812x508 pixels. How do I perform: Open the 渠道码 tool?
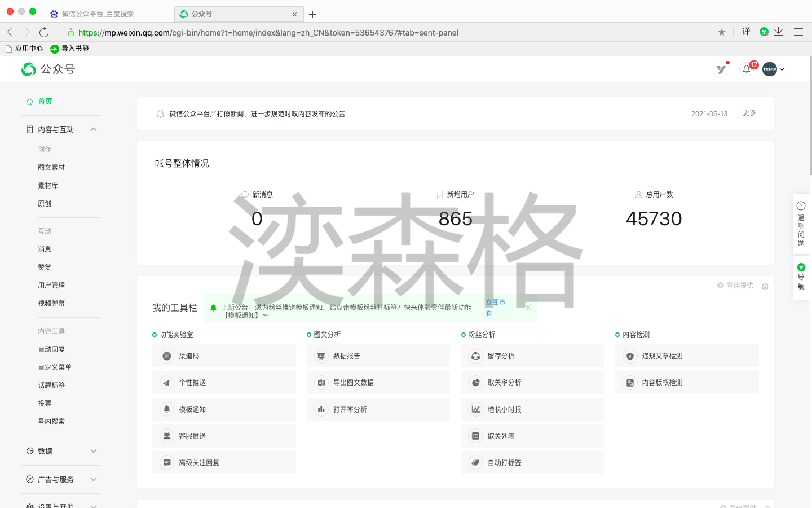224,356
